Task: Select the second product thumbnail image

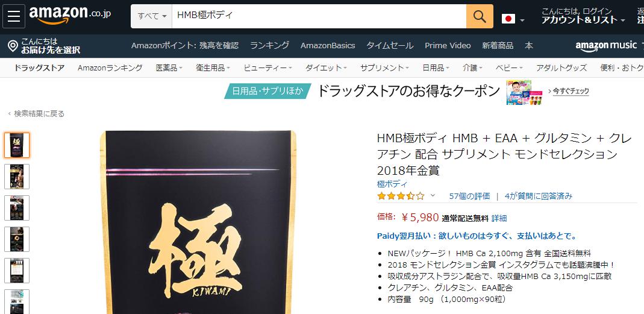Action: 17,177
